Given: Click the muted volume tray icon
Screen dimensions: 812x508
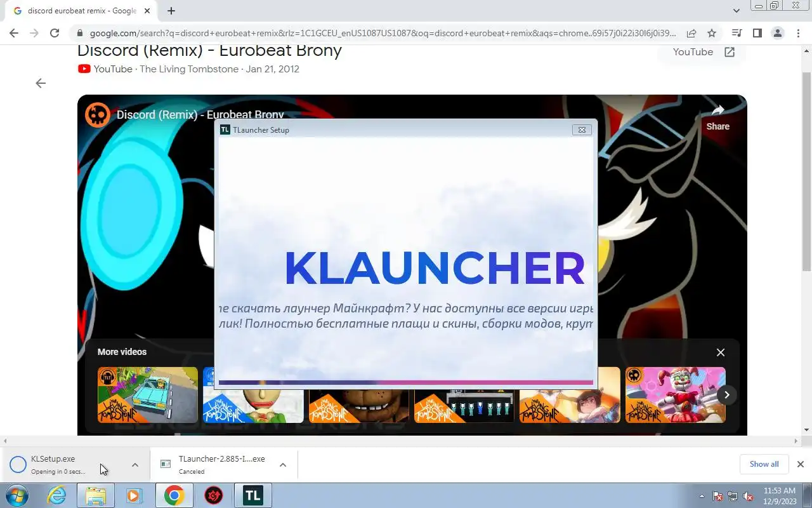Looking at the screenshot, I should click(749, 496).
